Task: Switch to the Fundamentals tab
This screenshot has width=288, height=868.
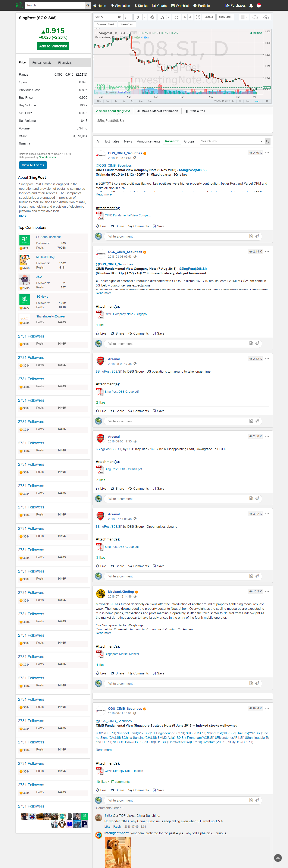Action: pos(42,63)
